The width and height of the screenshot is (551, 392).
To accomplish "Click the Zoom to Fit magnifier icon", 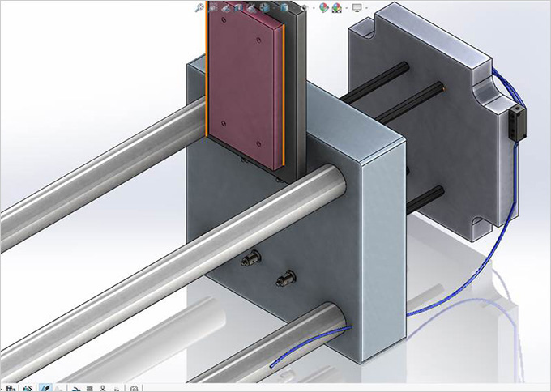I will [x=199, y=8].
